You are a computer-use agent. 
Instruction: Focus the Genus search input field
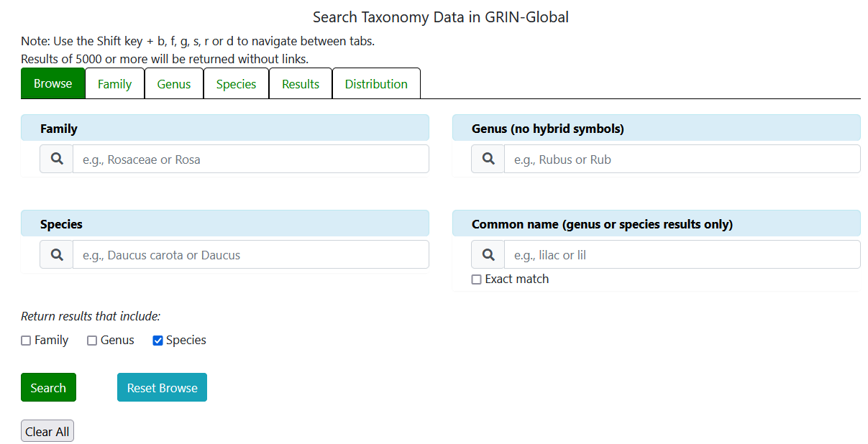point(682,159)
